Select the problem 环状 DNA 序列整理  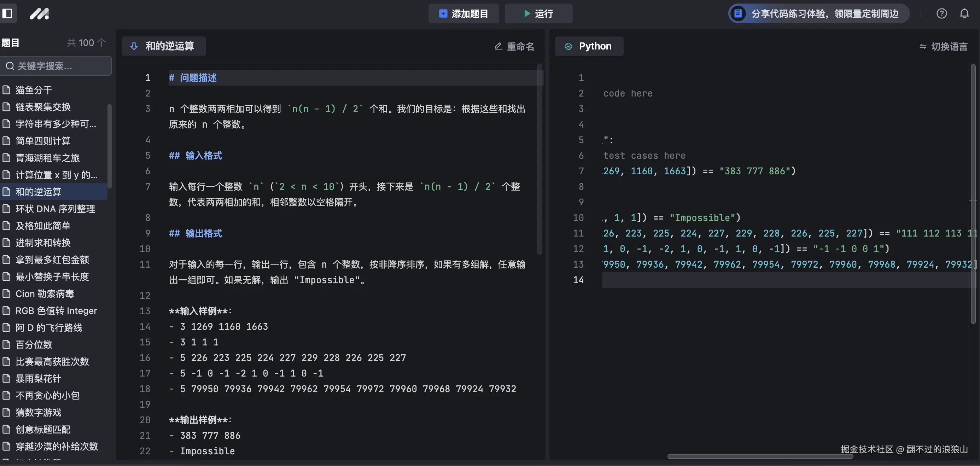tap(55, 209)
